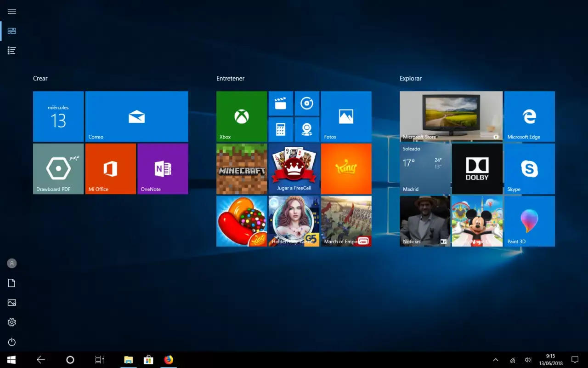The image size is (588, 368).
Task: Open the user account icon
Action: coord(12,263)
